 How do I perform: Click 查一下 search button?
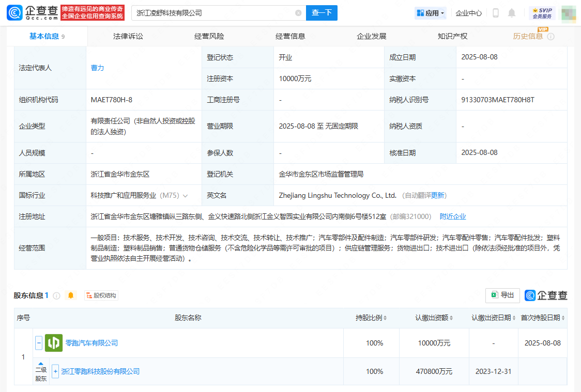coord(322,13)
